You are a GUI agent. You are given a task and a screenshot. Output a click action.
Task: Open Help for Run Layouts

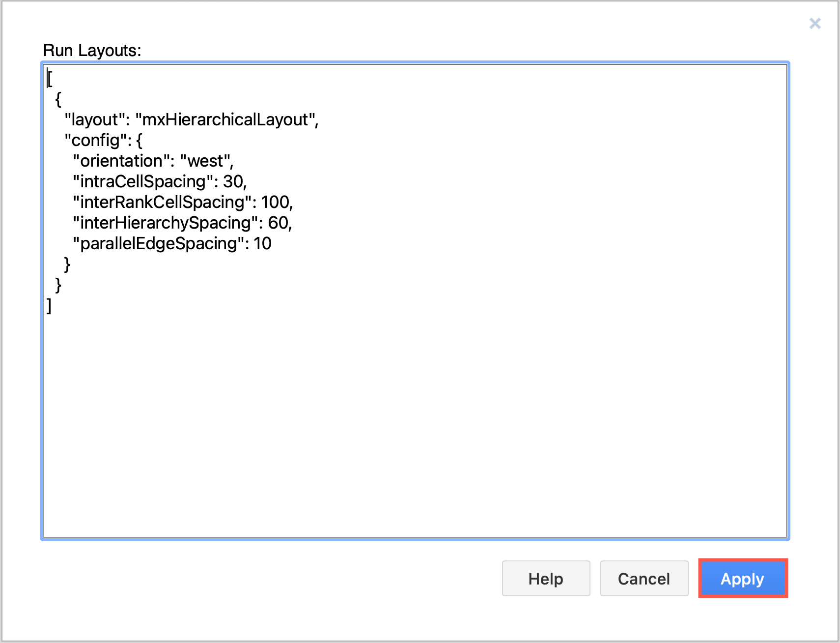[546, 579]
